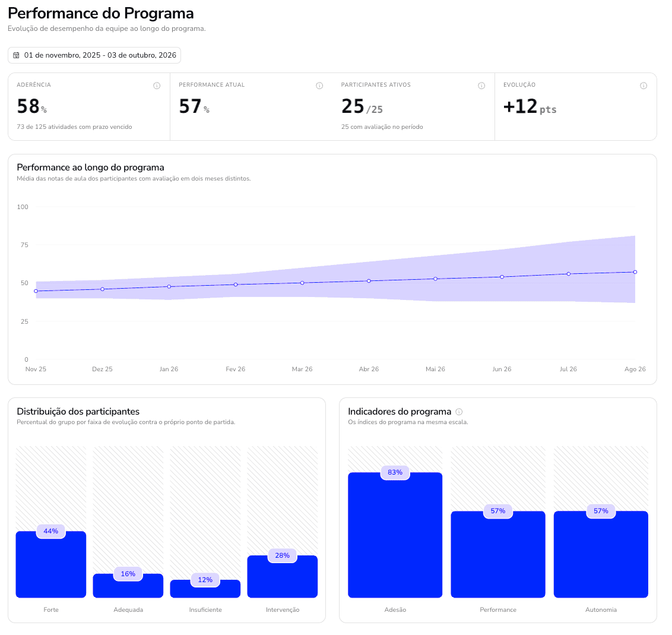672x635 pixels.
Task: Click the Forte bar at 44%
Action: [x=51, y=565]
